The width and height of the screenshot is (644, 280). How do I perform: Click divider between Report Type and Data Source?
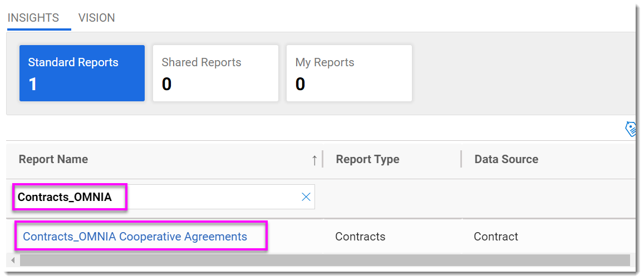point(461,159)
